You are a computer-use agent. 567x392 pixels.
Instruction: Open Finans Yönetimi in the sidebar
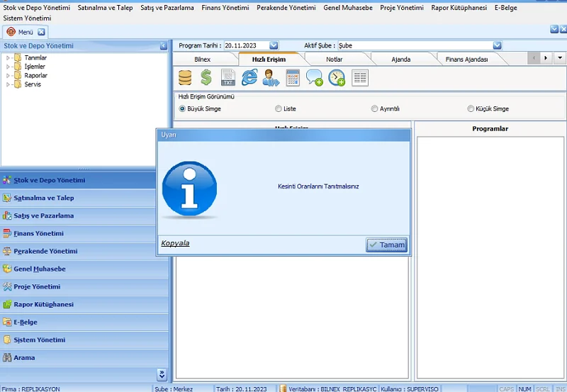tap(38, 233)
